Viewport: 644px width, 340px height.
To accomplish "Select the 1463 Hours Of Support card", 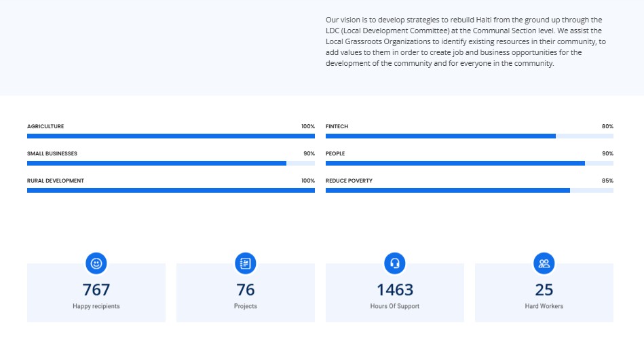I will 395,292.
